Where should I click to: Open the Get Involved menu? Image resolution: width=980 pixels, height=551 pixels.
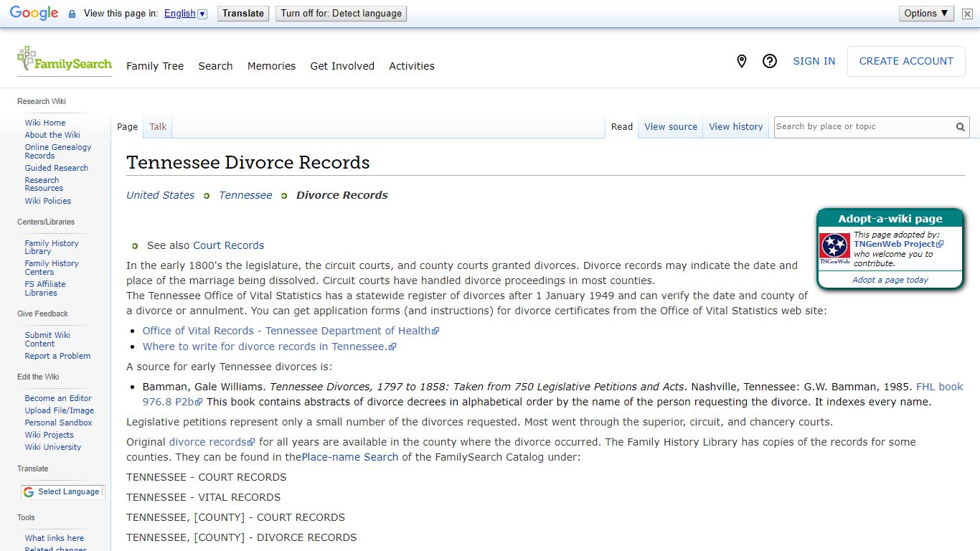342,66
